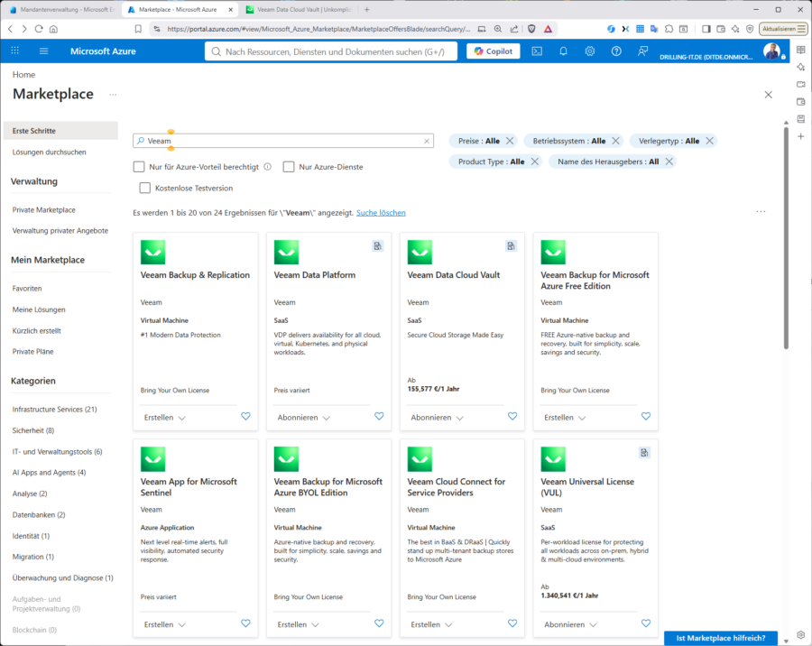The width and height of the screenshot is (812, 646).
Task: Open notifications bell icon
Action: (563, 51)
